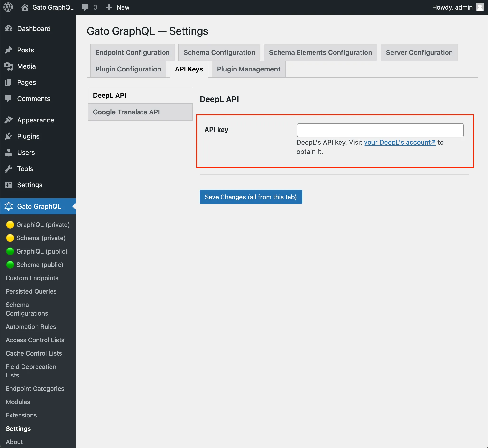This screenshot has height=448, width=488.
Task: Click the Media icon in sidebar
Action: (x=9, y=66)
